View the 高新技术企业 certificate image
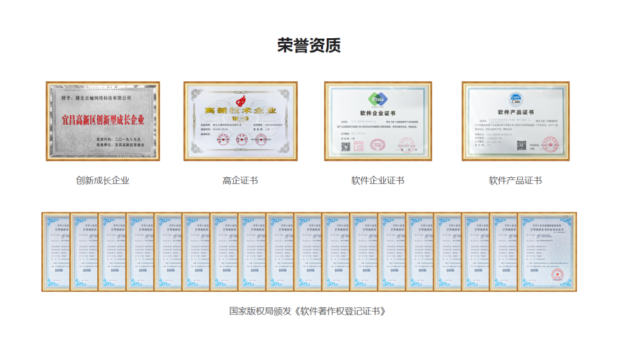This screenshot has height=339, width=644. point(240,121)
